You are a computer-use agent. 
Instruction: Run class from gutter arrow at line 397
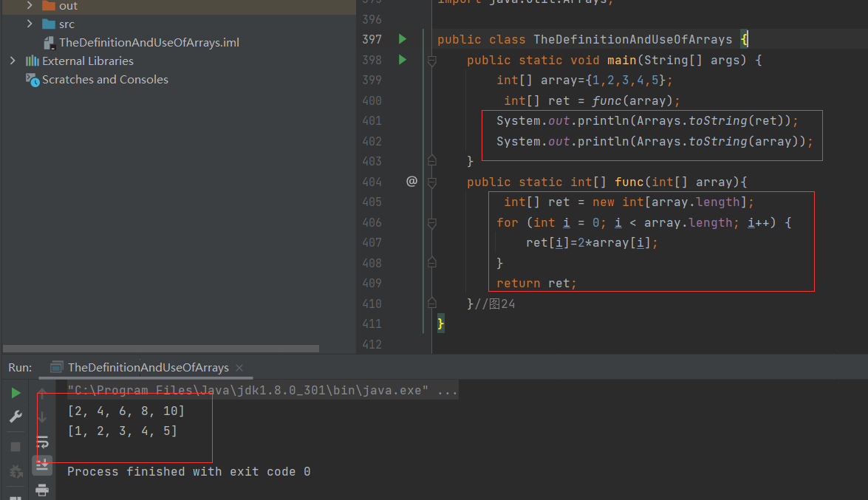tap(403, 38)
